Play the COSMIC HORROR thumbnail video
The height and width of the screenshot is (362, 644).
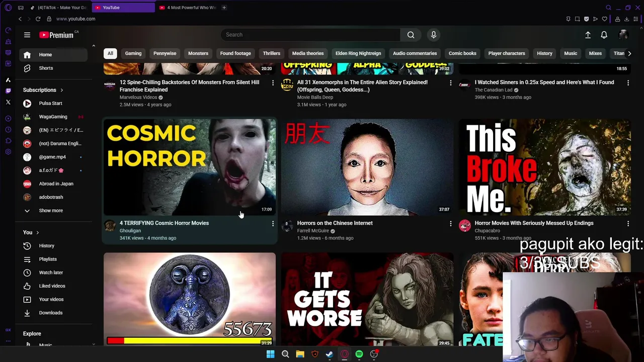(x=190, y=167)
